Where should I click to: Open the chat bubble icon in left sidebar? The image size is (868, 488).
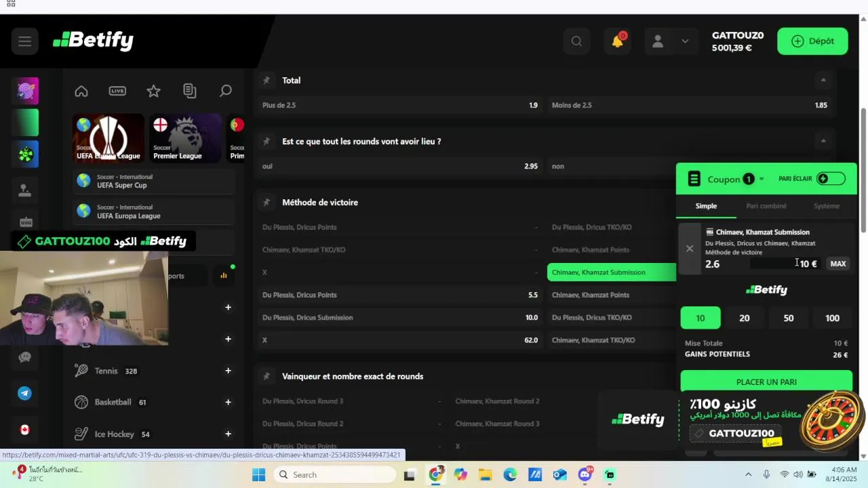click(25, 357)
